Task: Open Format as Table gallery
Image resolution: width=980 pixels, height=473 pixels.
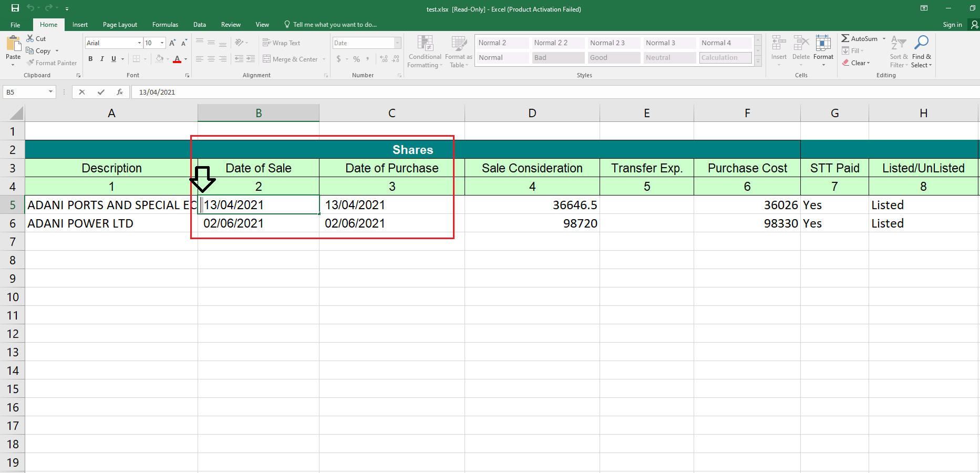Action: click(x=459, y=52)
